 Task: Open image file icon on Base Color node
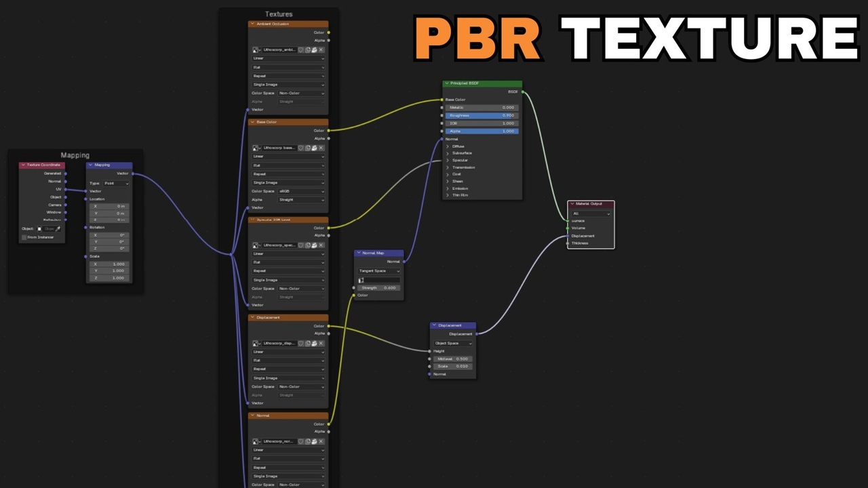315,148
